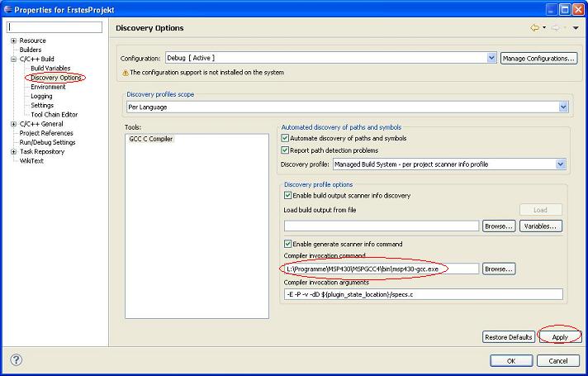Expand the C/C++ General tree node
Viewport: 588px width, 376px height.
click(x=13, y=124)
